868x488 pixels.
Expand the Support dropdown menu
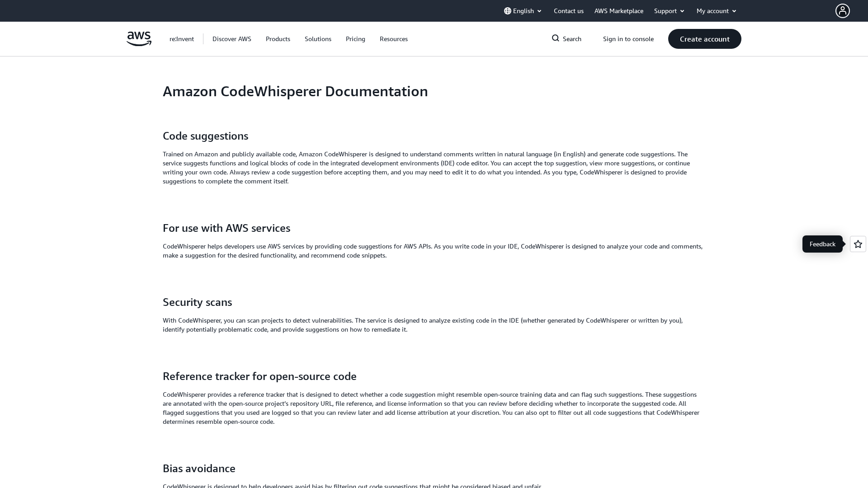[669, 11]
